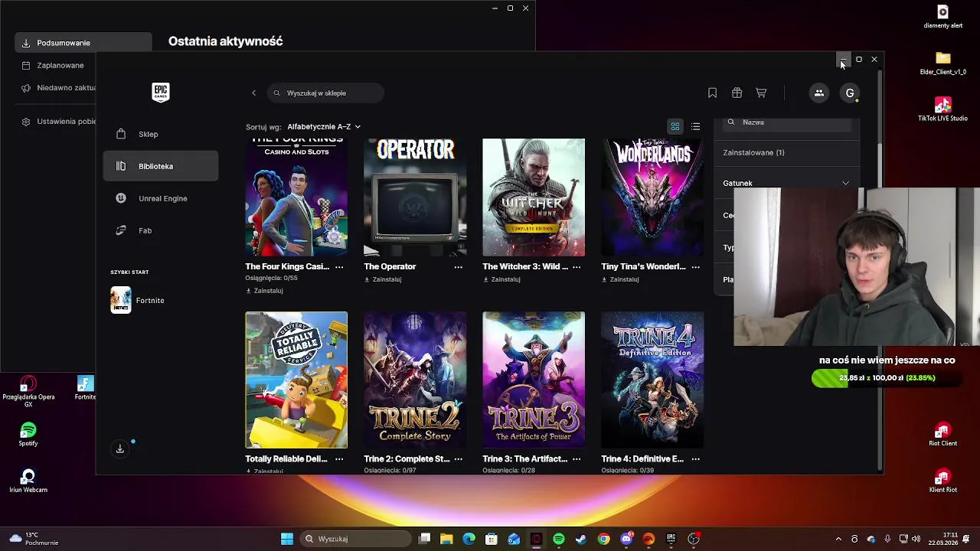The image size is (980, 551).
Task: Open the shopping cart
Action: [761, 93]
